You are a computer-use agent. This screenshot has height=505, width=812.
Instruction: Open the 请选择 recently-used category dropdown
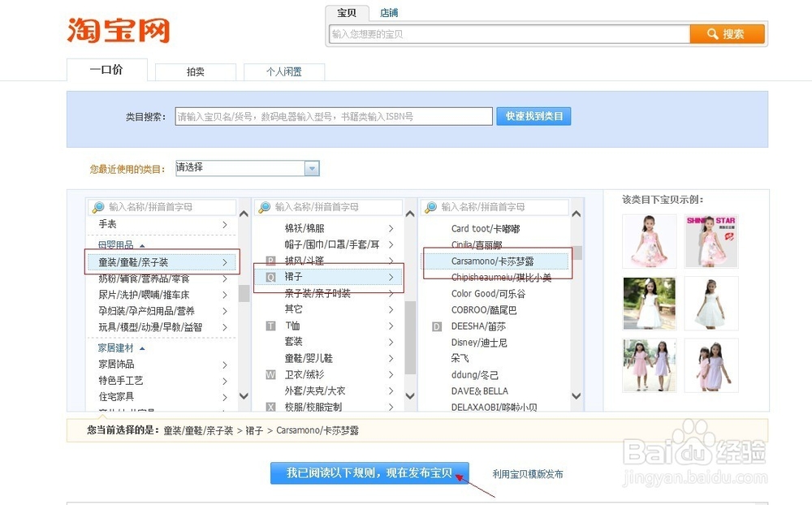coord(311,168)
